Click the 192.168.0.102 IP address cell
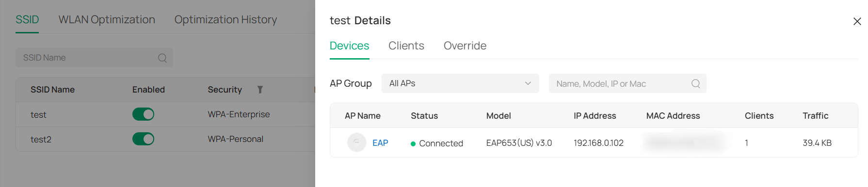 (598, 143)
